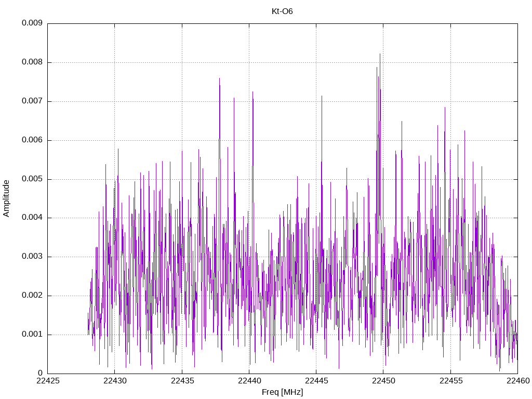This screenshot has height=399, width=532.
Task: Click y-axis tick value 0.007
Action: pyautogui.click(x=32, y=101)
